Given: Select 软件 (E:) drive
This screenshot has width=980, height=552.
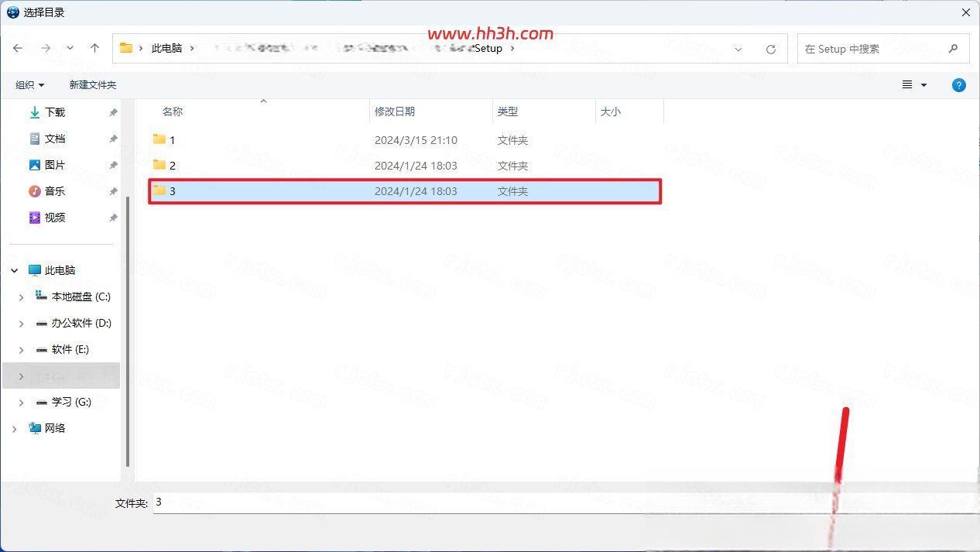Looking at the screenshot, I should click(70, 349).
